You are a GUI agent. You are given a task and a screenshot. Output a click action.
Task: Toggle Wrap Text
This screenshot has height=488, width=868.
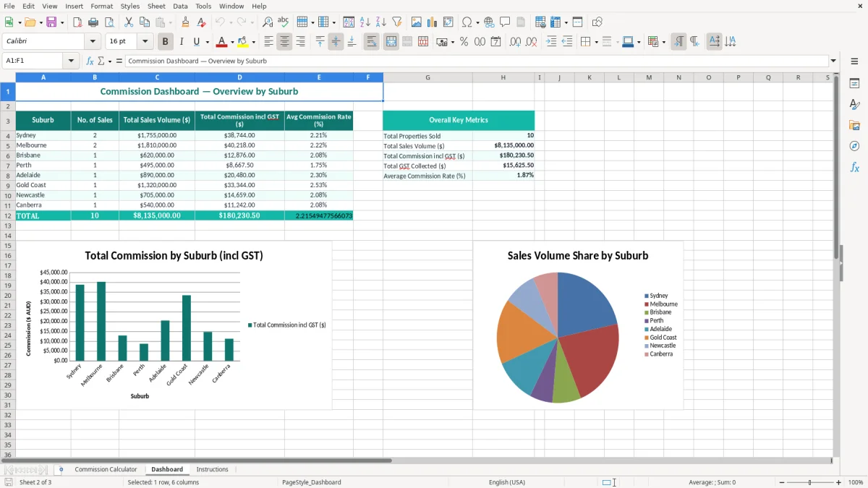pyautogui.click(x=371, y=42)
